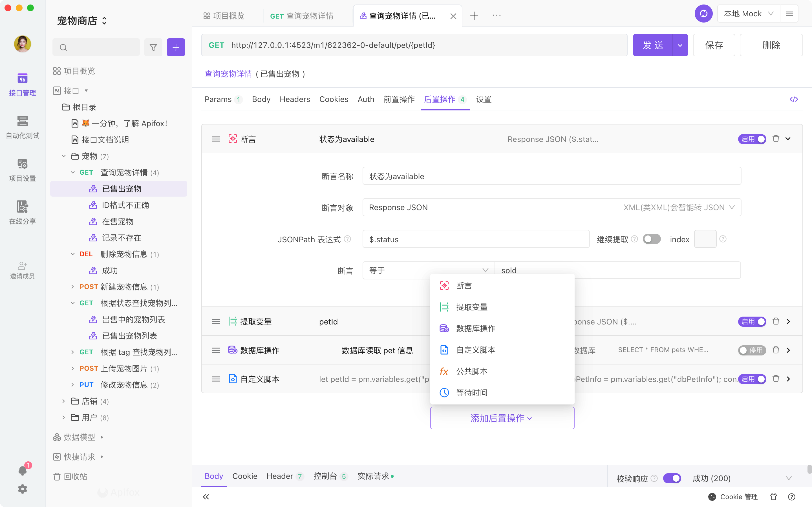812x507 pixels.
Task: Switch to code view with </> icon
Action: point(794,99)
